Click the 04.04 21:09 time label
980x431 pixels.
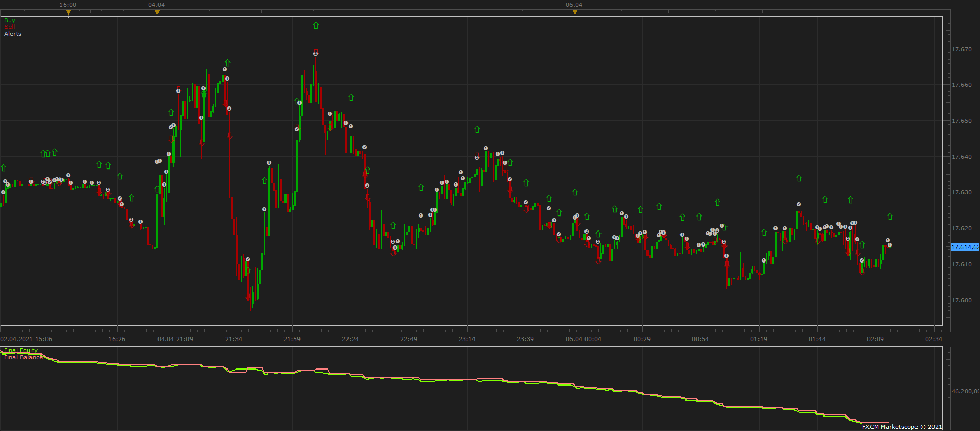point(176,339)
